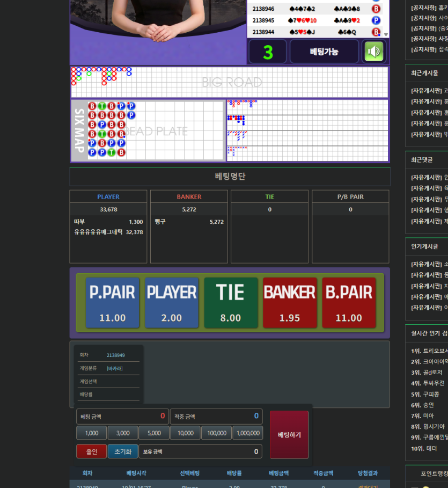Click the 보유 금액 balance field

[x=200, y=451]
